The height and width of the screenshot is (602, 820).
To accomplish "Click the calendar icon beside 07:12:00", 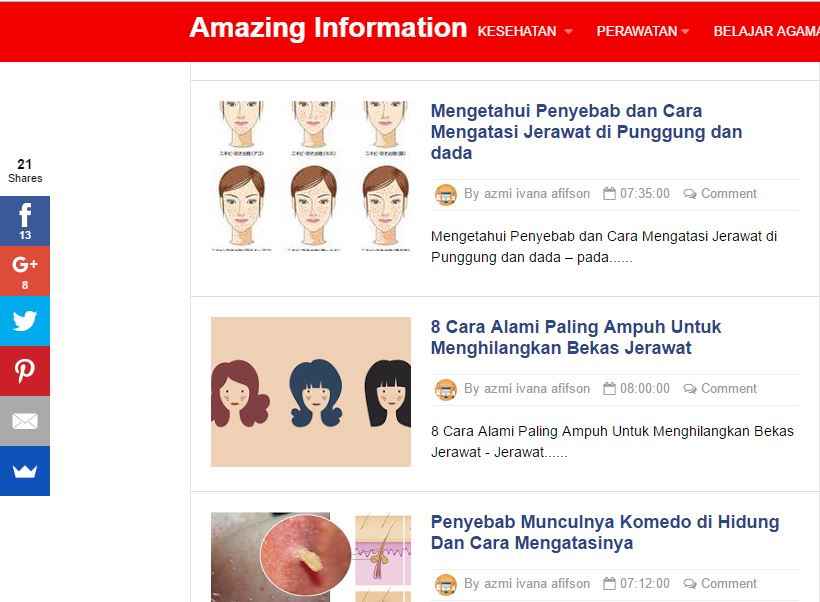I will [609, 583].
